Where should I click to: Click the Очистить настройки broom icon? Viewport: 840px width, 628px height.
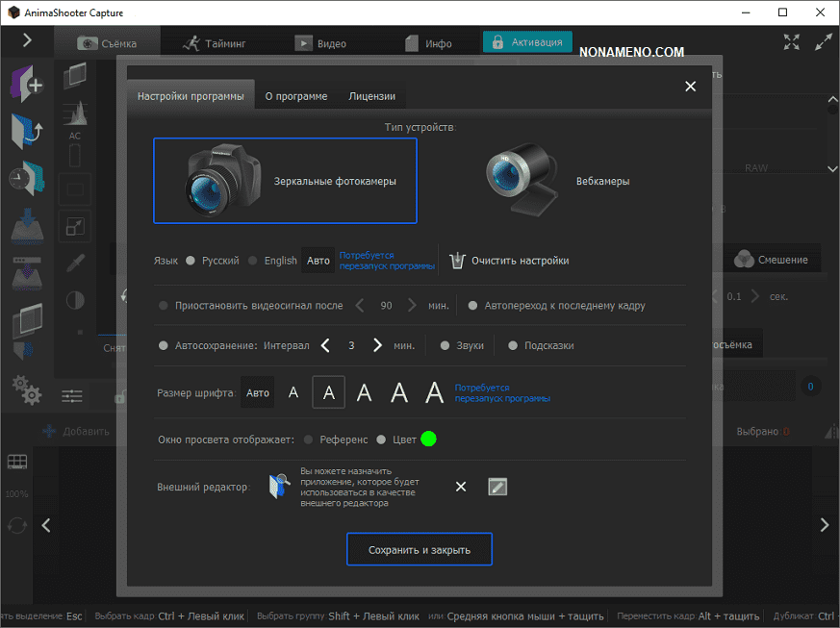tap(456, 260)
